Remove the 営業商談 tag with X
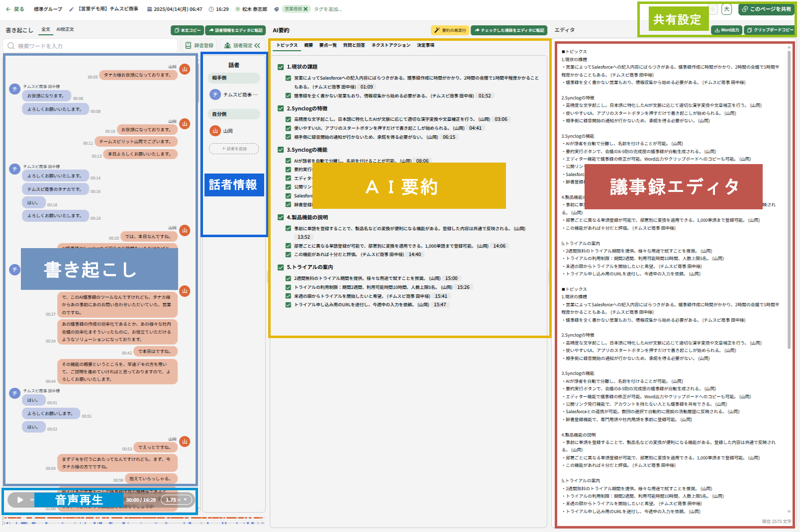The width and height of the screenshot is (800, 532). pos(305,9)
